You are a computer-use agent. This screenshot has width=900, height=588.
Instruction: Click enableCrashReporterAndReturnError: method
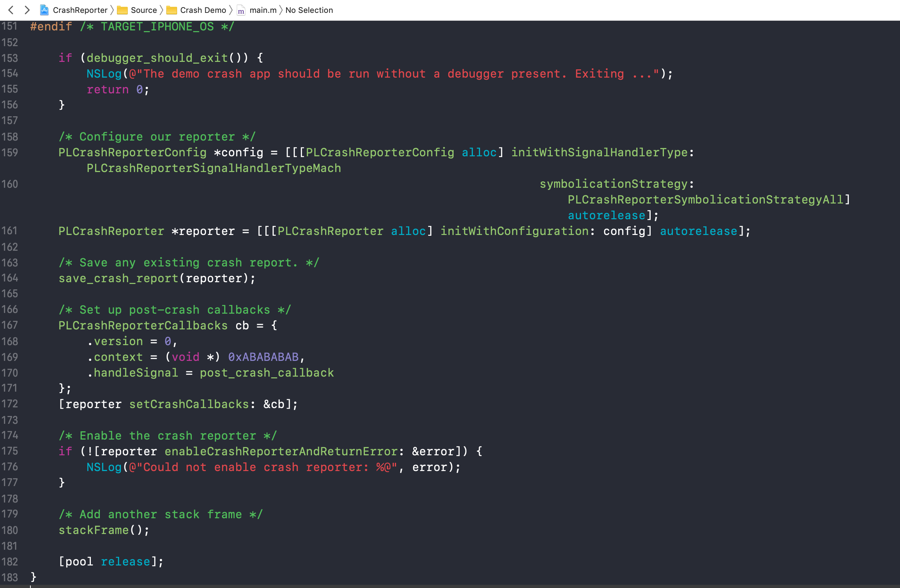coord(284,451)
